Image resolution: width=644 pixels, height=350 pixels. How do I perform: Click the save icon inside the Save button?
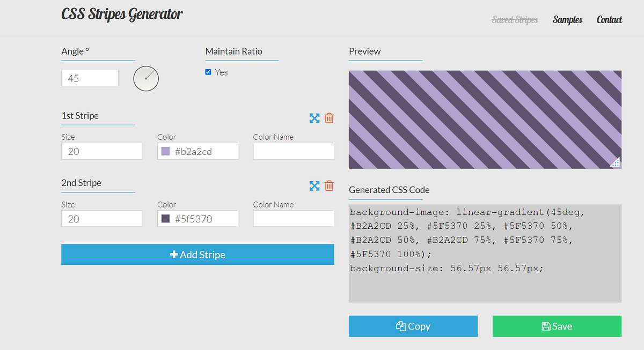545,326
